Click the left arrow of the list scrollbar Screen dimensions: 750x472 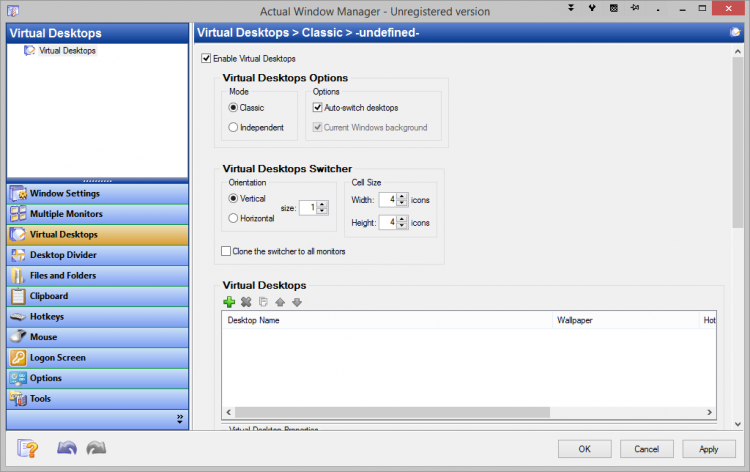point(229,412)
